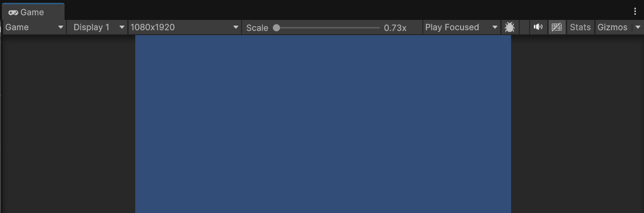Open the Game/Simulator view dropdown
The image size is (644, 213).
coord(34,27)
